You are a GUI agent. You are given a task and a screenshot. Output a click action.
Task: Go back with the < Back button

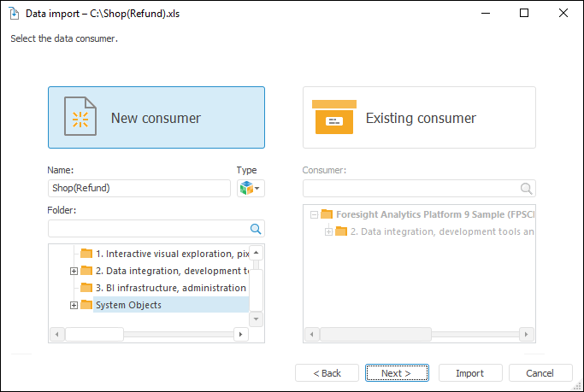[327, 373]
